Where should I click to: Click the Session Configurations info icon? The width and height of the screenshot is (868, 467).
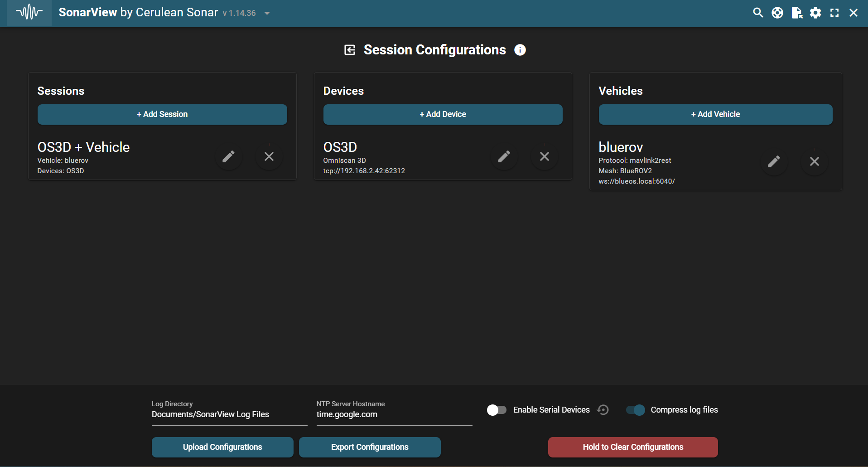pos(520,50)
